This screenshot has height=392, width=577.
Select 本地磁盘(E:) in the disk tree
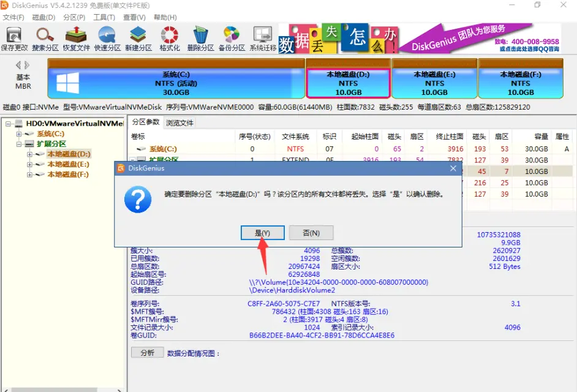[68, 164]
